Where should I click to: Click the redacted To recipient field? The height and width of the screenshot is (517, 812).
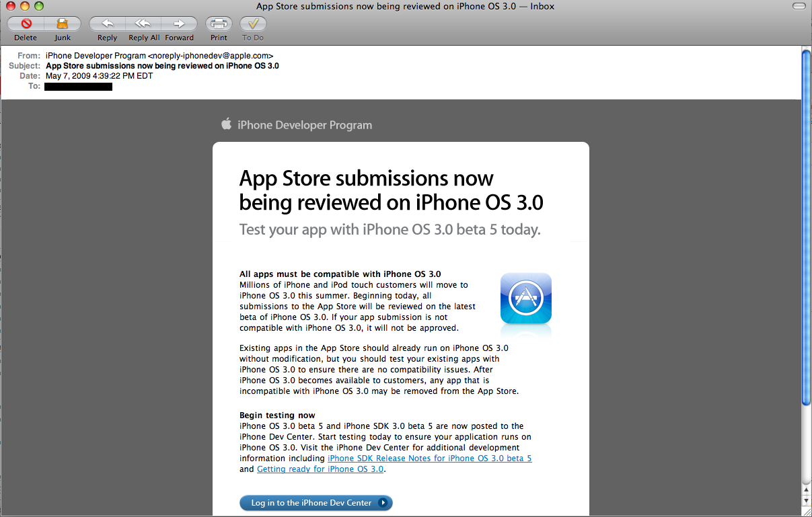click(x=78, y=86)
